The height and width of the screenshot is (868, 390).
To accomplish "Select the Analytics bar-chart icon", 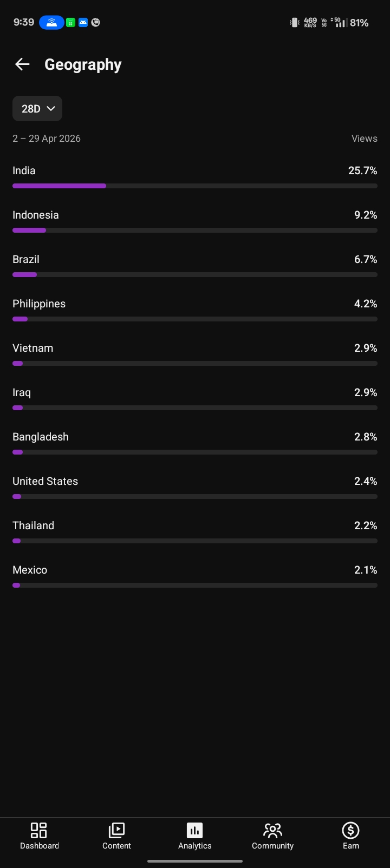I will point(194,830).
